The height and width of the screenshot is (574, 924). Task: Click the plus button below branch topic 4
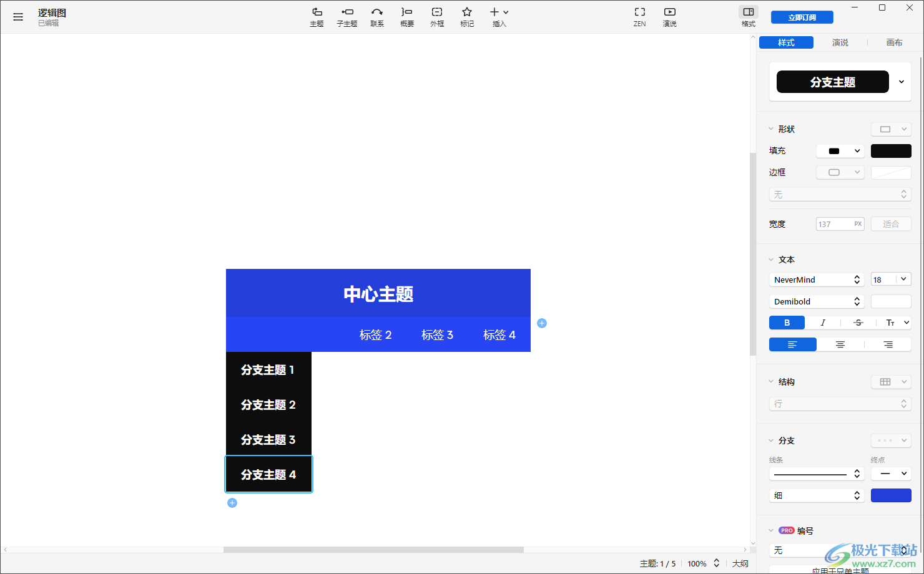click(x=232, y=503)
